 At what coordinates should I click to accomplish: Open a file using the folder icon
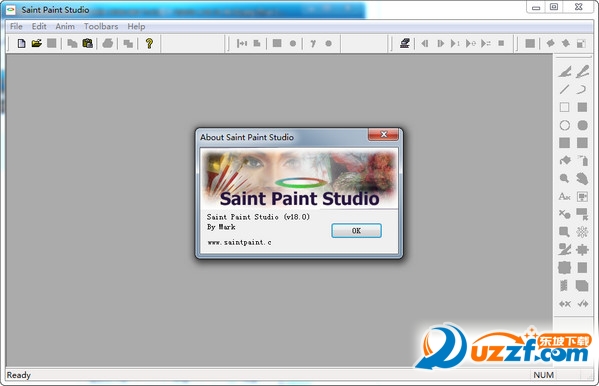coord(36,43)
